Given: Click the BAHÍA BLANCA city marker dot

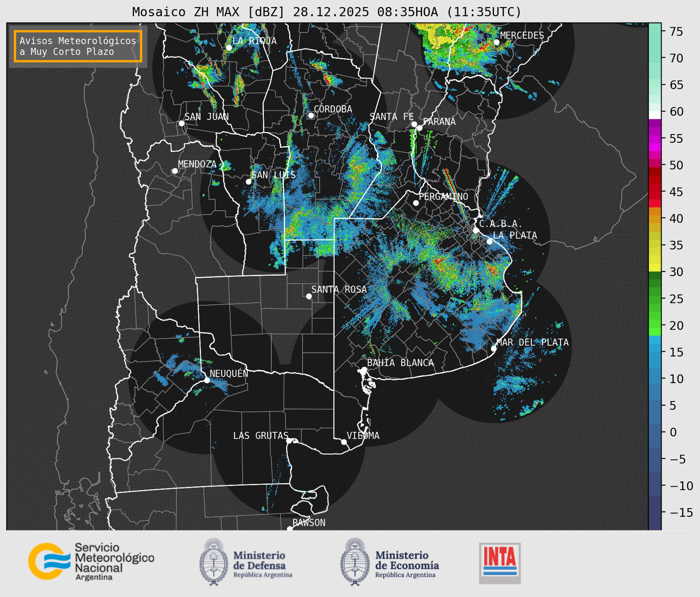Looking at the screenshot, I should [x=364, y=369].
